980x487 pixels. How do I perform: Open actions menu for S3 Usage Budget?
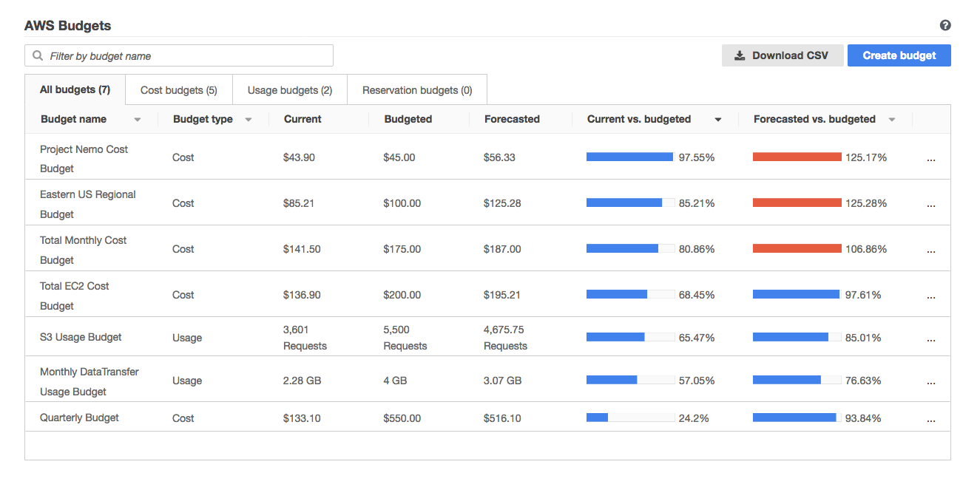(930, 338)
